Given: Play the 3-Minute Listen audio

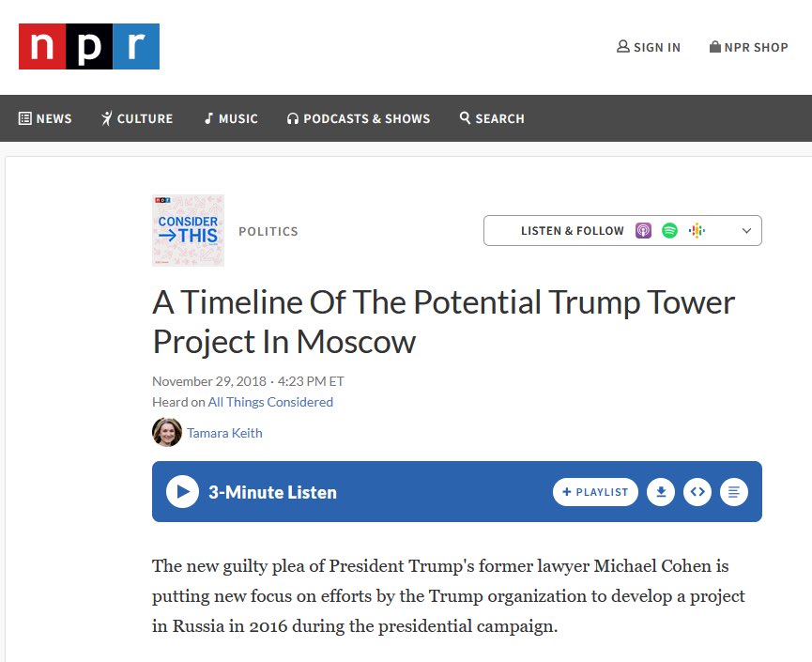Looking at the screenshot, I should point(182,492).
